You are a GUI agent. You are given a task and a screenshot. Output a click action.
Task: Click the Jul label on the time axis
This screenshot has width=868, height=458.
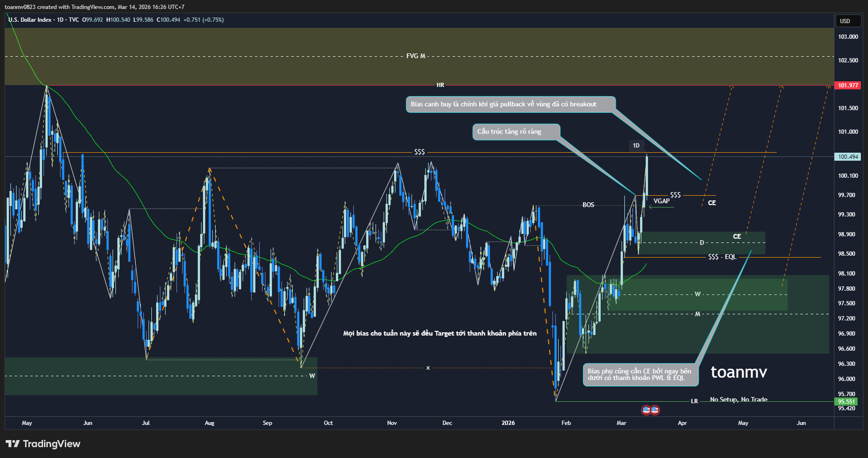(x=146, y=423)
